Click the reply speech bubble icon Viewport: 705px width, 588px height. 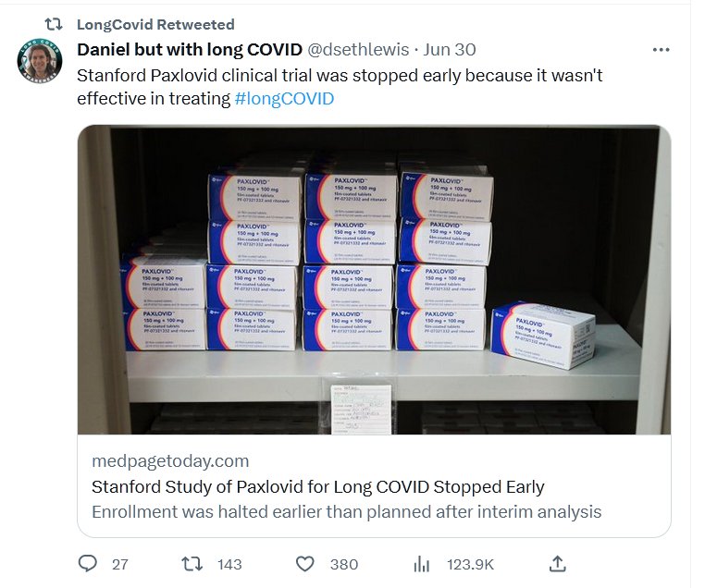click(x=89, y=563)
